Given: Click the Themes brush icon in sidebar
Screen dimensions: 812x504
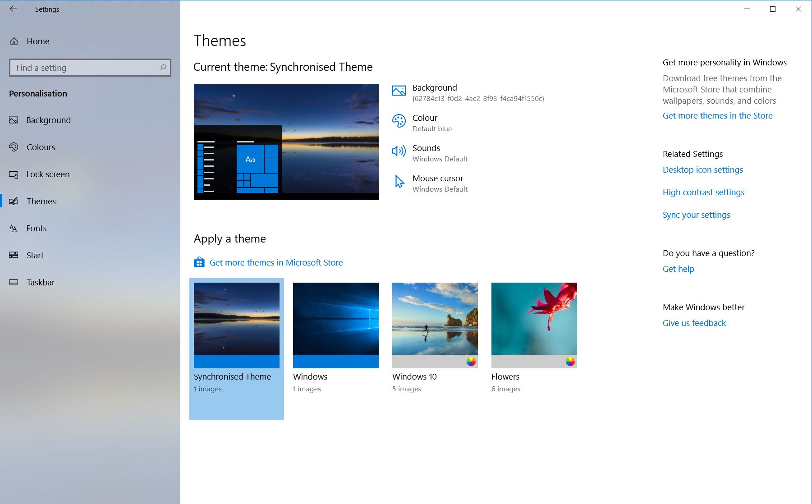Looking at the screenshot, I should tap(14, 202).
